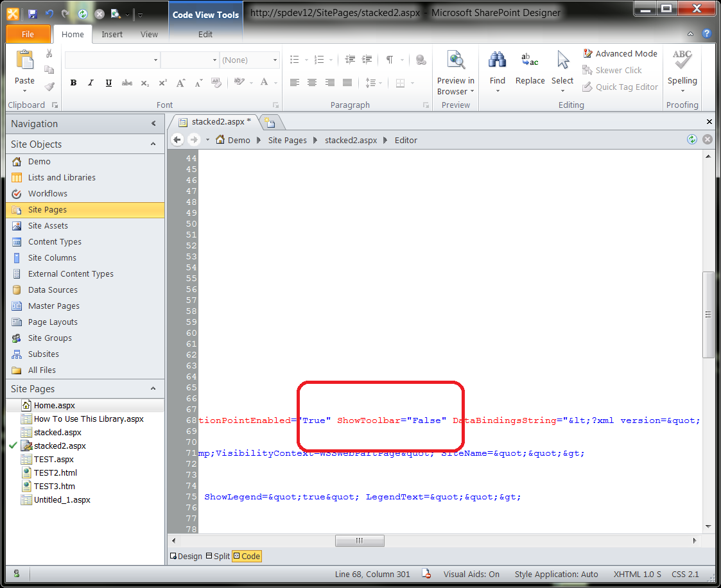The width and height of the screenshot is (721, 588).
Task: Click the Undo arrow in title bar
Action: 49,14
